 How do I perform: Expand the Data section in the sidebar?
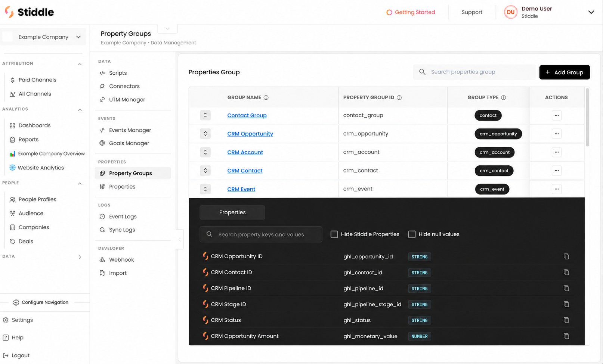click(x=80, y=257)
